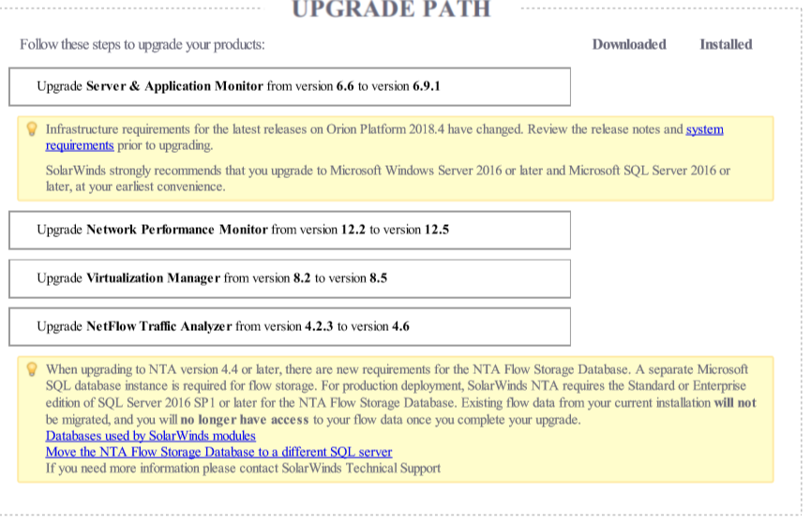The image size is (812, 525).
Task: Open 'Databases used by SolarWinds modules' link
Action: pos(151,436)
